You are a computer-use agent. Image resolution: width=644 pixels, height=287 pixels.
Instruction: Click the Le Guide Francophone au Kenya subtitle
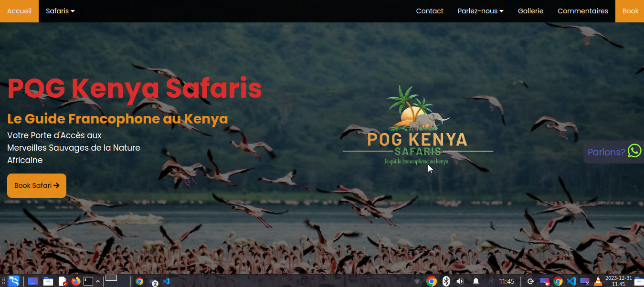click(x=117, y=119)
